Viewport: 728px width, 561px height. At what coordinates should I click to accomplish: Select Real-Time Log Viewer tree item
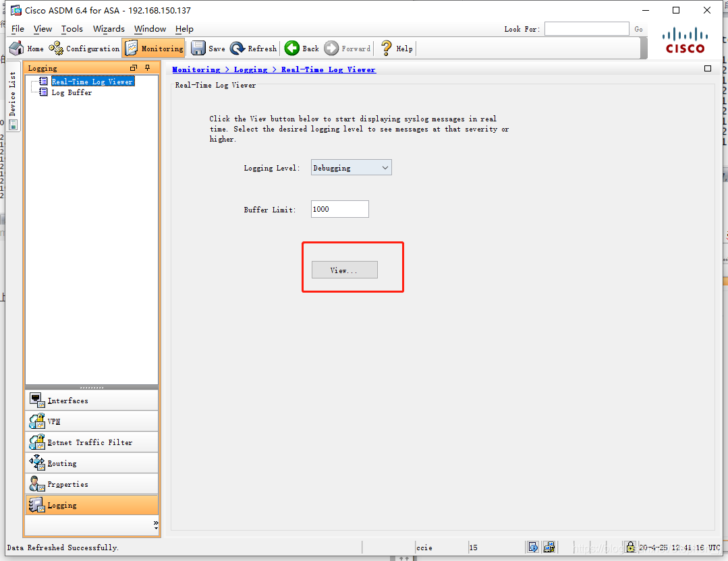[92, 81]
